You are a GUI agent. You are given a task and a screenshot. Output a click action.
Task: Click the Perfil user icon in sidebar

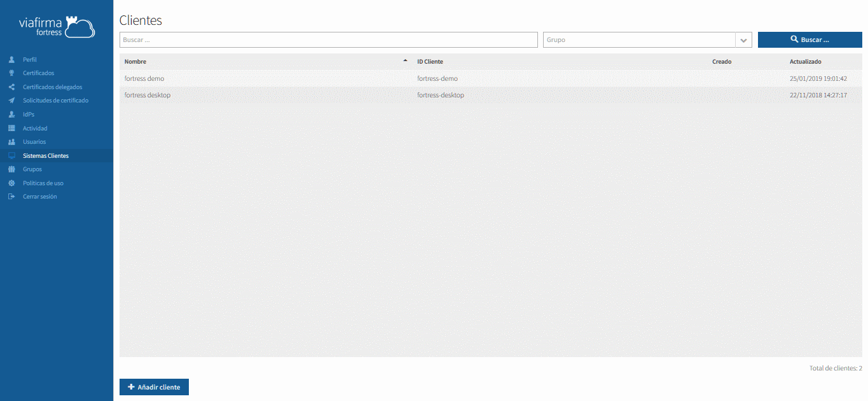click(x=11, y=60)
